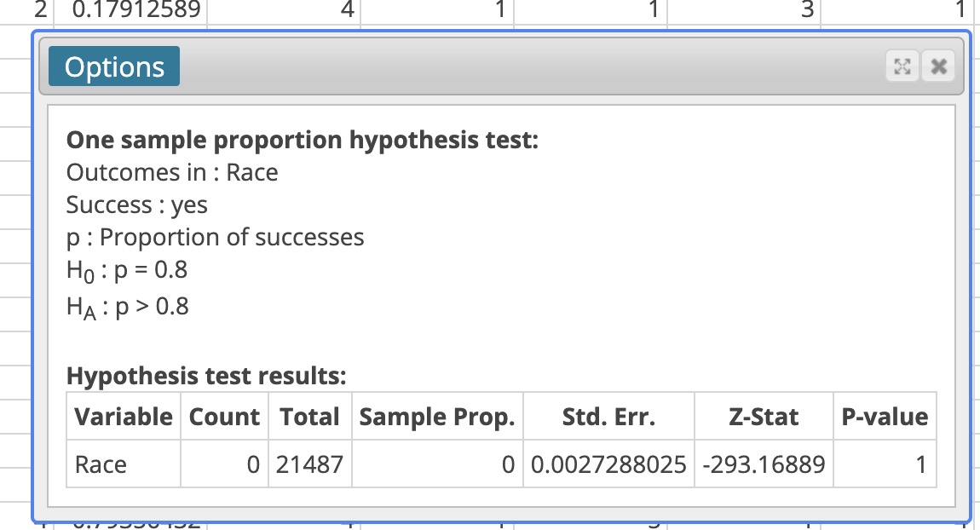This screenshot has width=980, height=530.
Task: Click the maximize icon on the results window
Action: pos(903,66)
